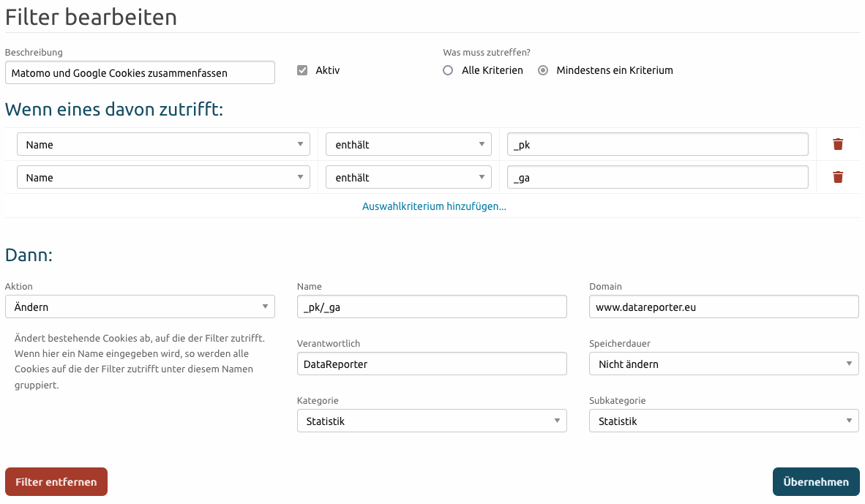865x504 pixels.
Task: Click the Verantwortlich field with DataReporter
Action: tap(432, 364)
